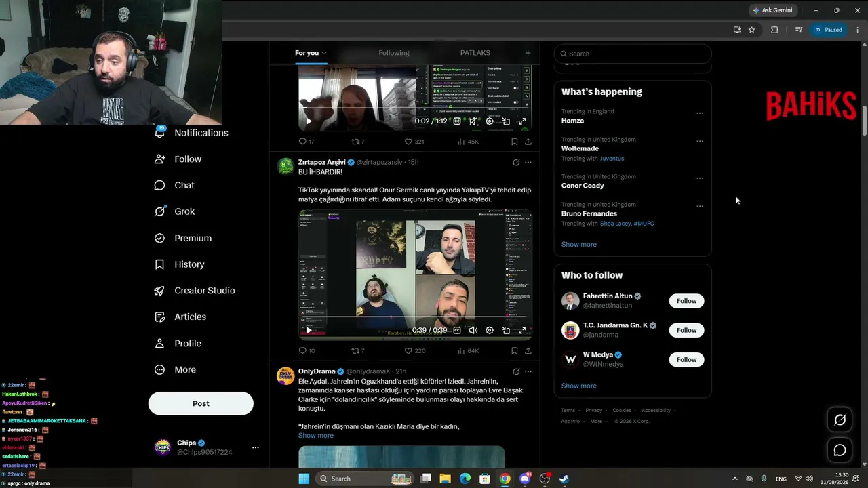Show hidden system tray icons
The width and height of the screenshot is (868, 488).
[x=734, y=479]
